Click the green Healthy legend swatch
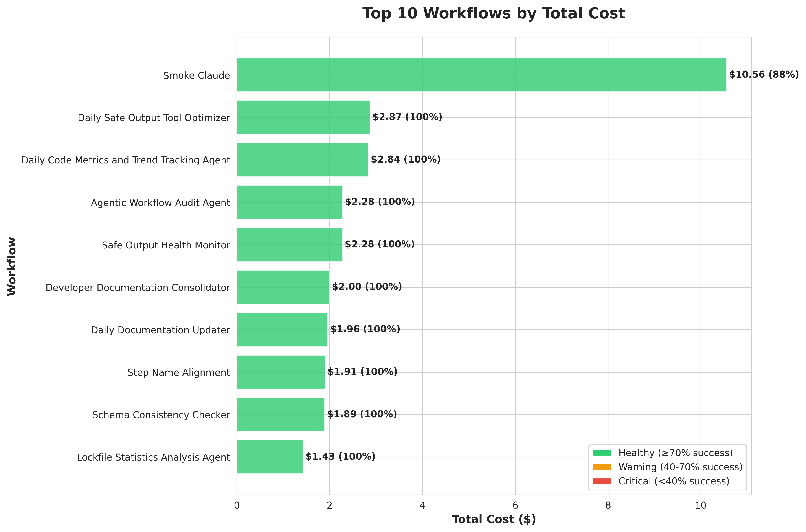This screenshot has height=532, width=806. pos(602,453)
